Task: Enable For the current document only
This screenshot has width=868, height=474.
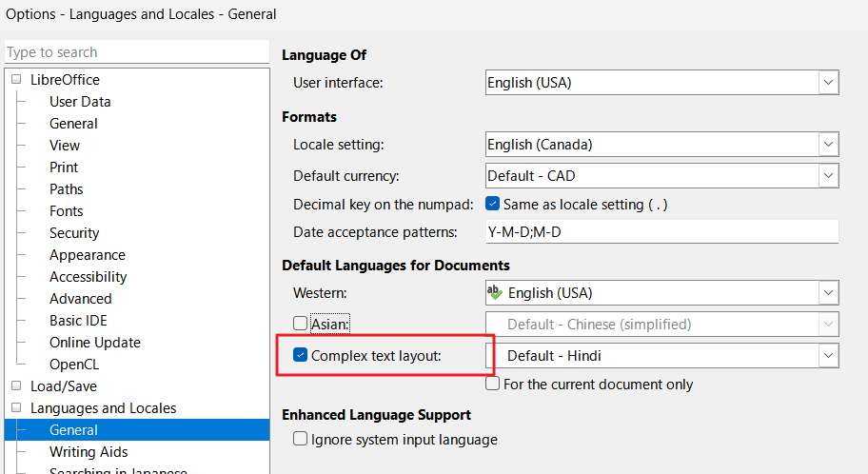Action: 492,384
